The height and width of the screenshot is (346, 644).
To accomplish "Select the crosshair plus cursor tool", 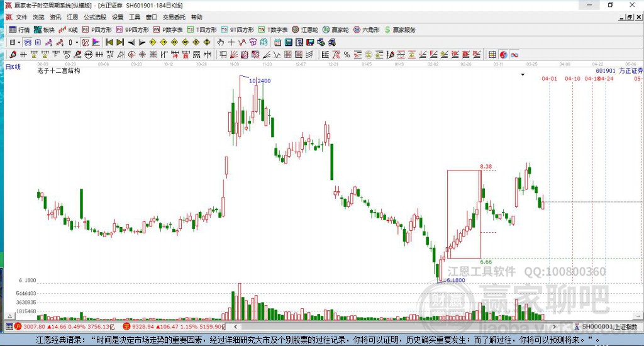I will pyautogui.click(x=231, y=42).
